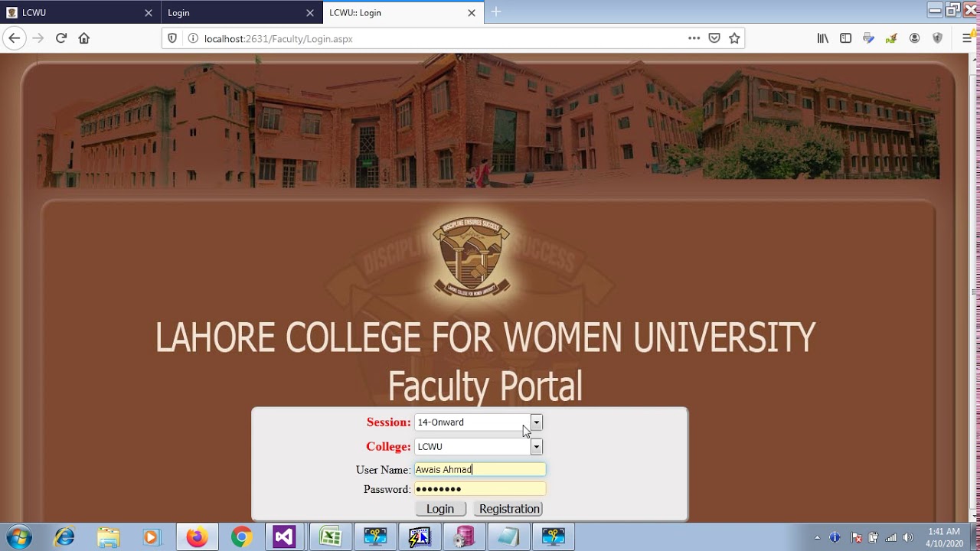
Task: Open the volume control in system tray
Action: point(908,537)
